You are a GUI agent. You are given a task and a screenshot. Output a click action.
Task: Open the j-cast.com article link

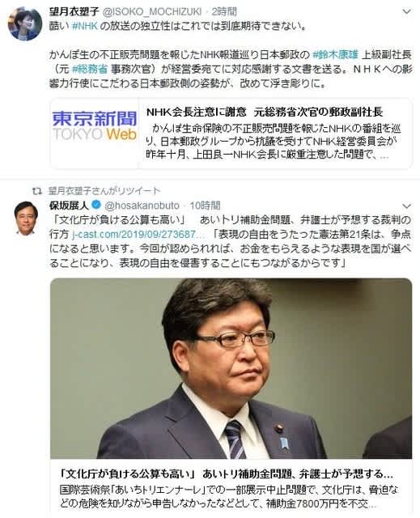pos(138,234)
